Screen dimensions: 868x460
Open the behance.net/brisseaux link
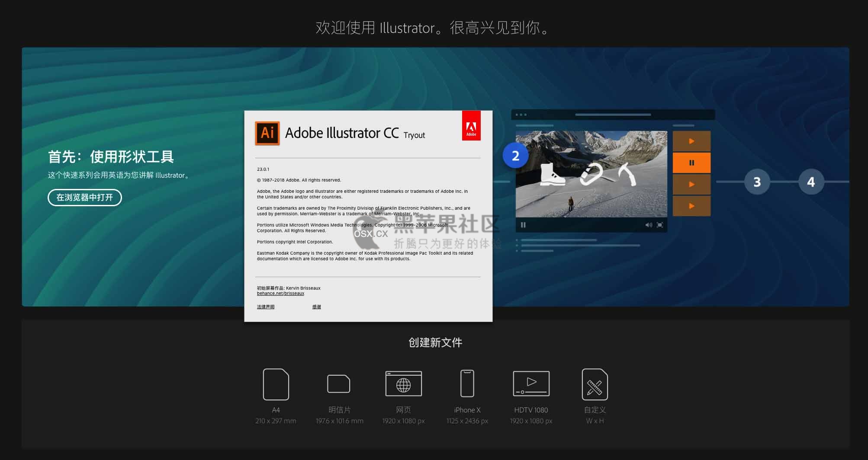click(280, 294)
